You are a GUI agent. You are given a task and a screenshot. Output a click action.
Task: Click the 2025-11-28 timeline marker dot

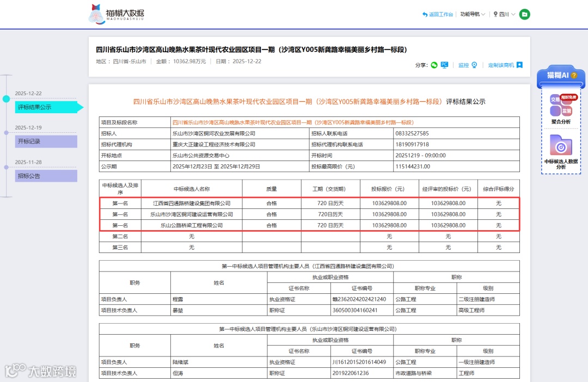coord(6,167)
